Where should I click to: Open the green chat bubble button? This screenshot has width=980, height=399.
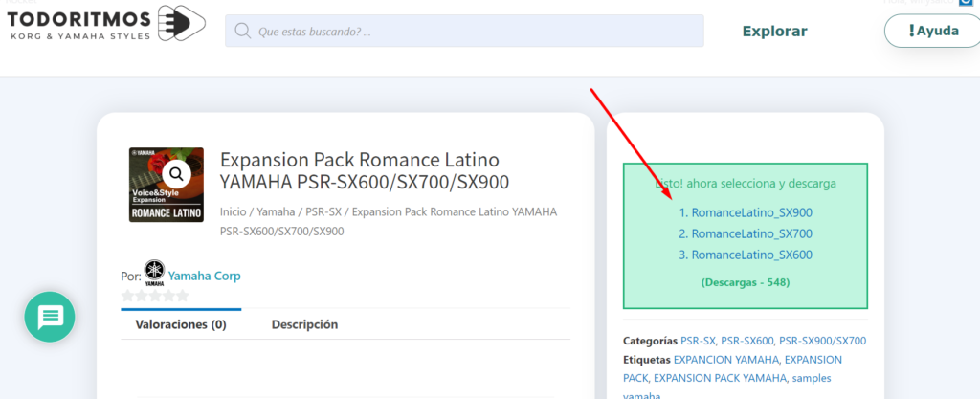(50, 317)
